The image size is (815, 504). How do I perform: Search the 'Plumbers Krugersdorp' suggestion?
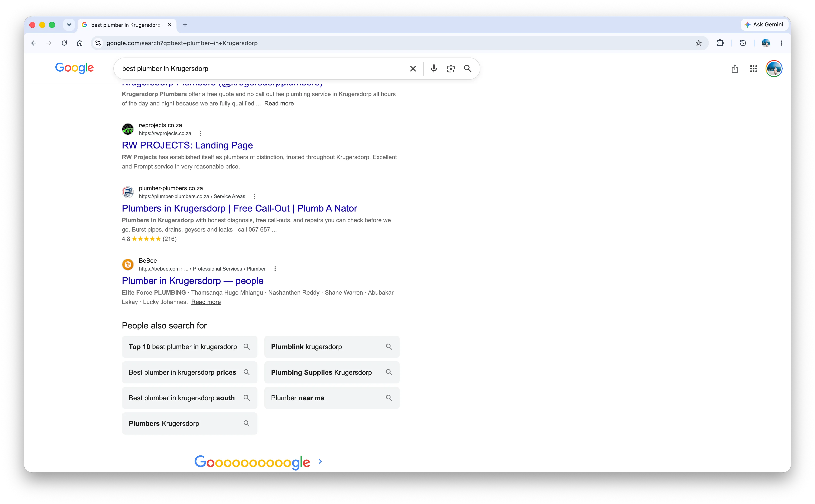click(x=189, y=423)
